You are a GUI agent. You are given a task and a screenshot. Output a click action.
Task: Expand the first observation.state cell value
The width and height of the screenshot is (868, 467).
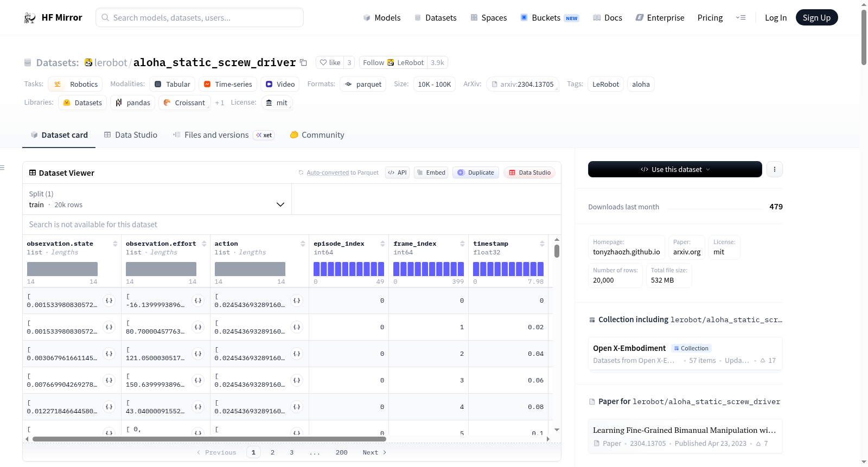(x=109, y=300)
